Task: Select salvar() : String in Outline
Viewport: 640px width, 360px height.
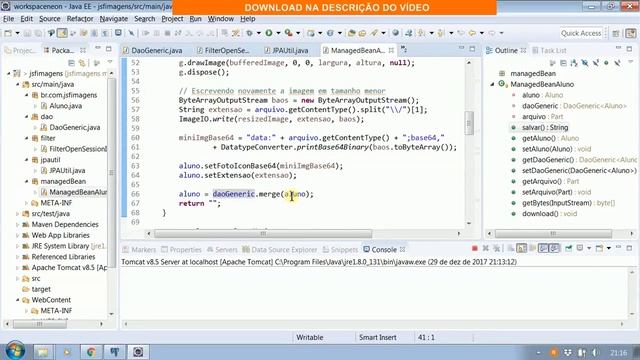Action: [545, 127]
